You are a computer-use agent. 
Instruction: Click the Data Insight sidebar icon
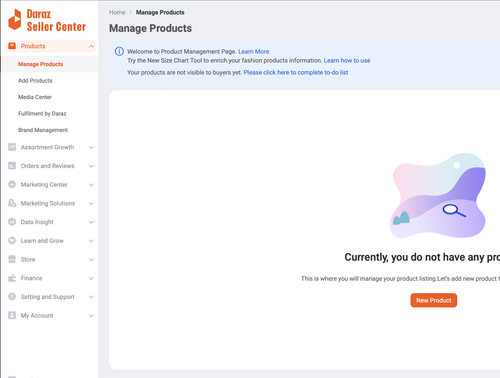[x=12, y=222]
